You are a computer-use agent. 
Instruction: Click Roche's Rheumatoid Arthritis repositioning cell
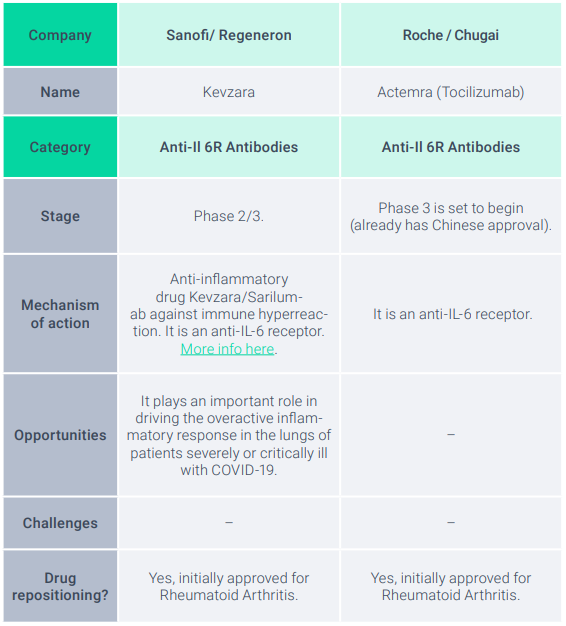451,586
